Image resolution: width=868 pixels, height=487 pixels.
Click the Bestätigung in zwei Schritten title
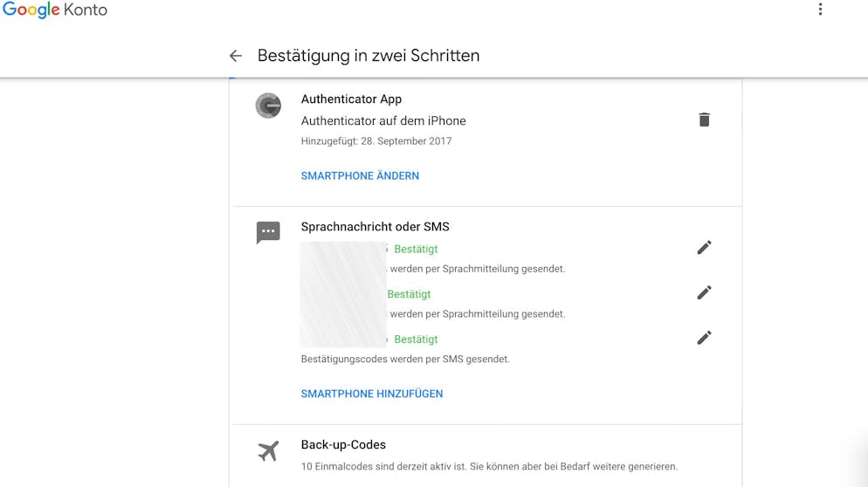click(369, 55)
